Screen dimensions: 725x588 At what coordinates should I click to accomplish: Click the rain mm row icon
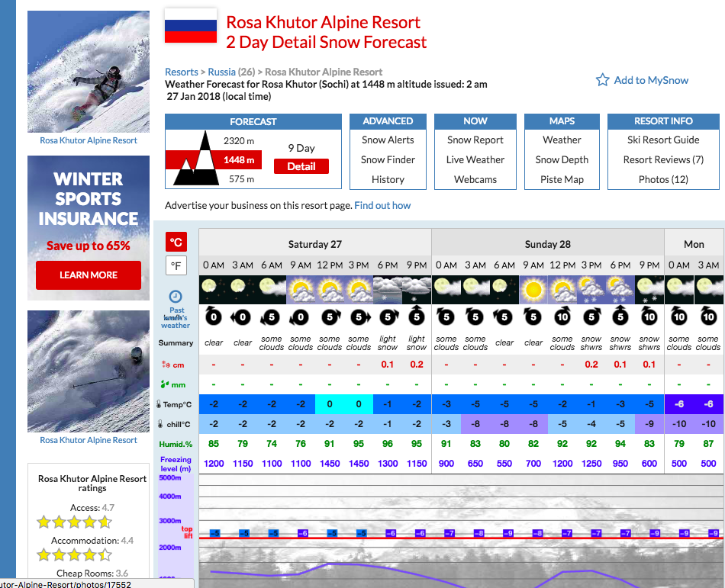[165, 384]
